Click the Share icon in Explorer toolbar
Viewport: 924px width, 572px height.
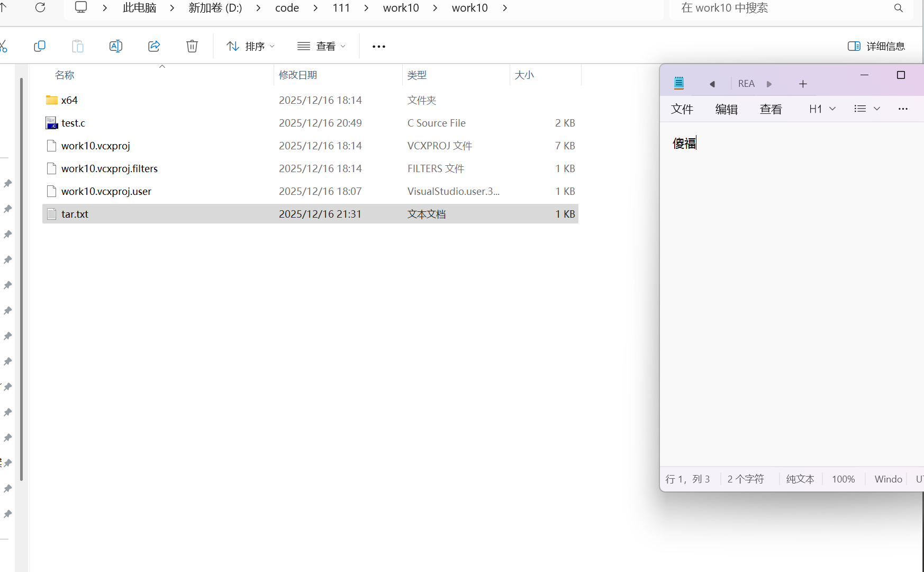[x=154, y=46]
